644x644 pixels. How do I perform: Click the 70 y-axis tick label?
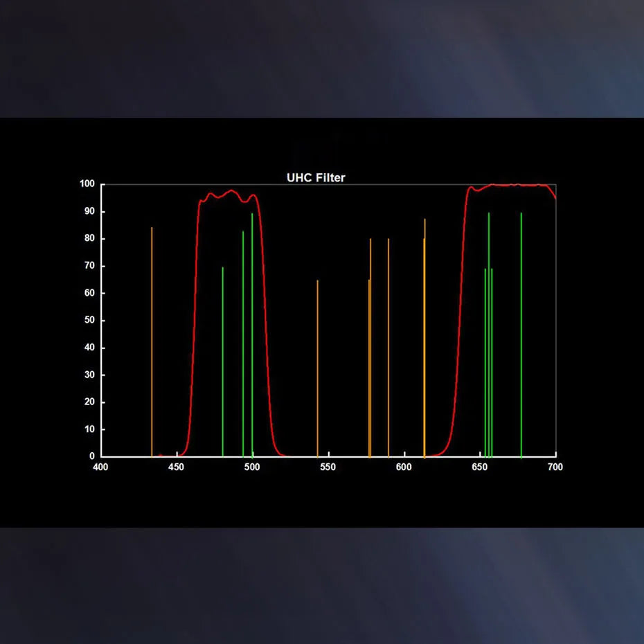(x=89, y=266)
